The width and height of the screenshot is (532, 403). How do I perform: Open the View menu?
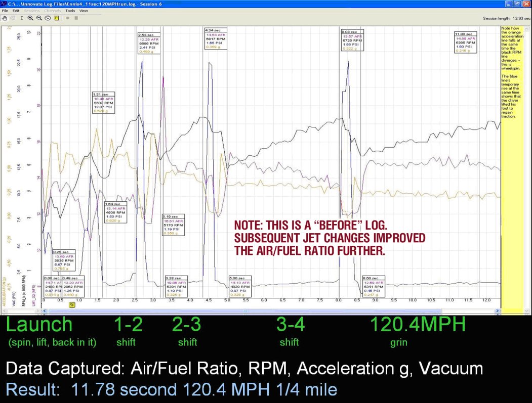[x=84, y=11]
